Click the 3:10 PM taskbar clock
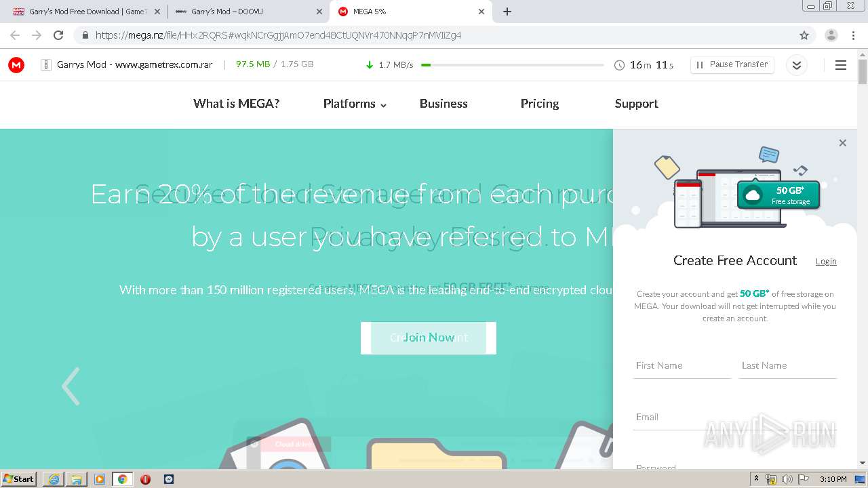 (x=833, y=479)
